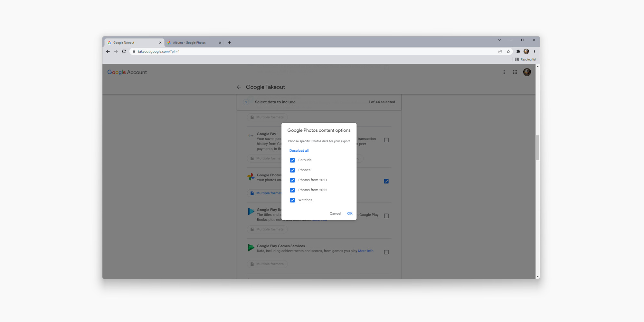Expand Multiple formats for Google Play Games Services
The image size is (644, 322).
click(x=267, y=264)
